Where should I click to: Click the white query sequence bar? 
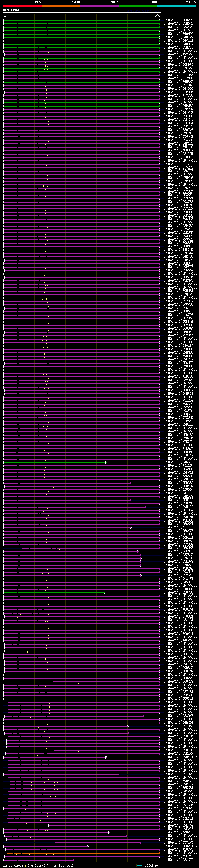coord(82,13)
